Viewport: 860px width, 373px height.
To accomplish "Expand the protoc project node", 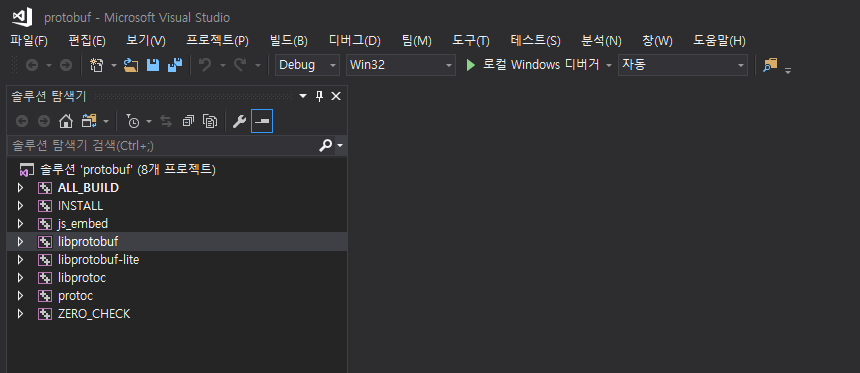I will 21,296.
